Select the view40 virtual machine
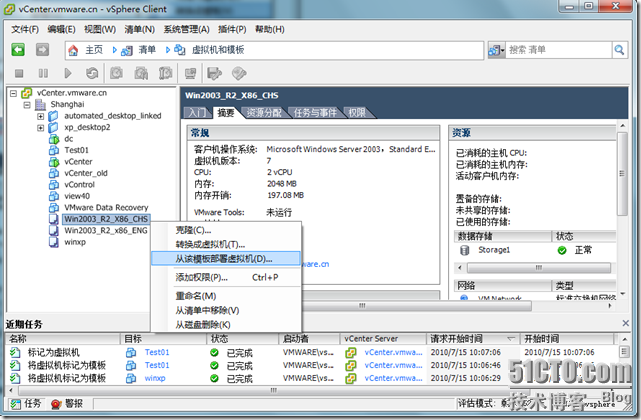The height and width of the screenshot is (420, 641). point(77,196)
